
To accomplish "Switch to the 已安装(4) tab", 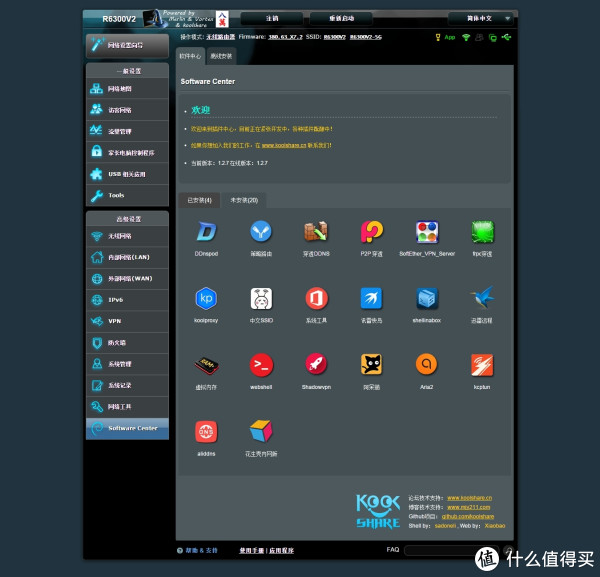I will [200, 200].
